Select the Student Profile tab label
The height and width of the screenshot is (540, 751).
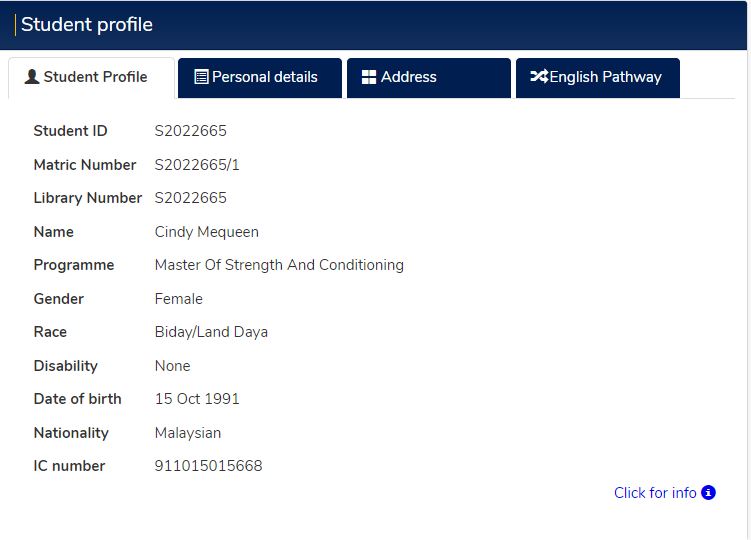point(95,77)
